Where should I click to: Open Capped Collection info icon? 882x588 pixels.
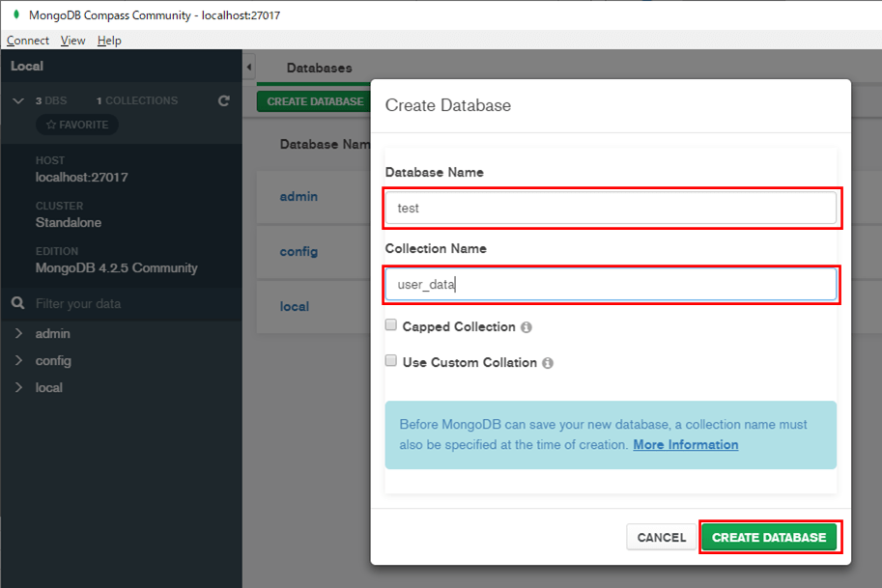[526, 327]
